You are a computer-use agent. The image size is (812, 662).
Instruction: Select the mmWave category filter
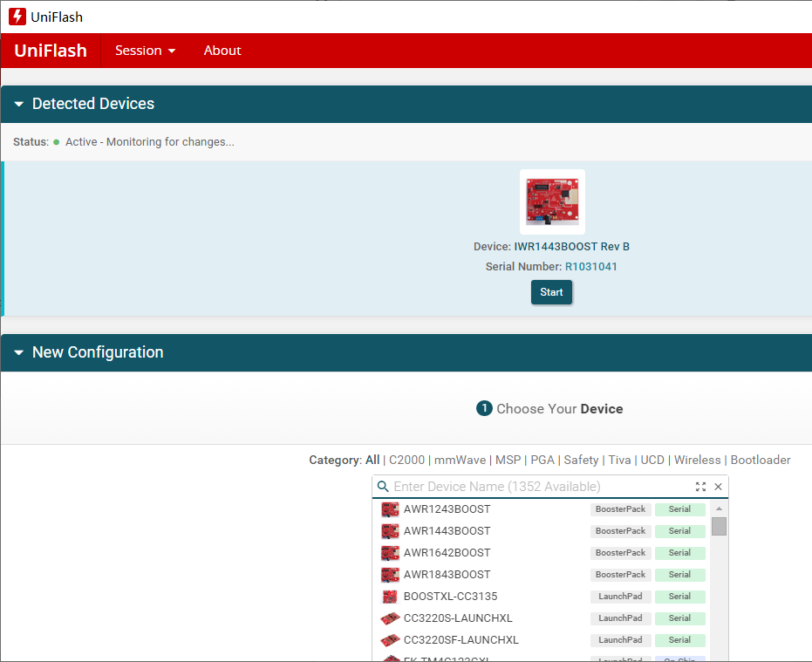(460, 460)
